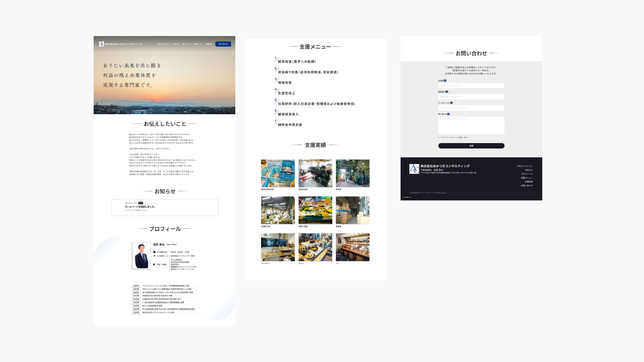Click the 2020年 あかつき経営相談所 開業 row
The height and width of the screenshot is (362, 644).
coord(165,306)
